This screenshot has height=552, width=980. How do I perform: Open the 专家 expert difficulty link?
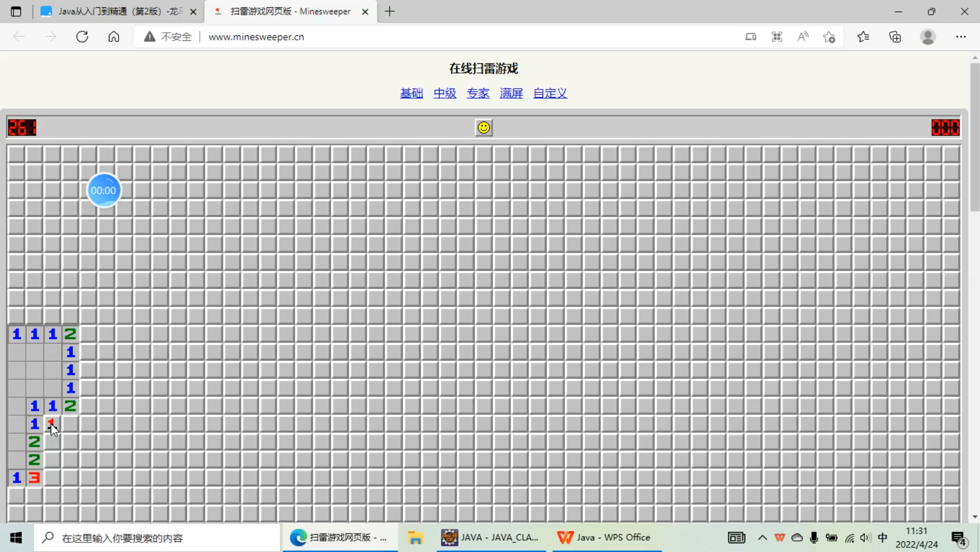point(478,93)
